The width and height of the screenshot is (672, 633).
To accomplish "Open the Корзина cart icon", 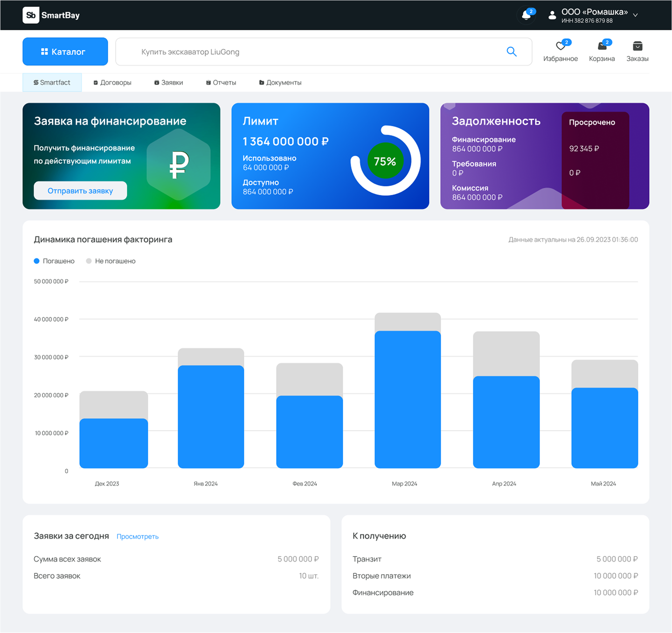I will [x=602, y=46].
